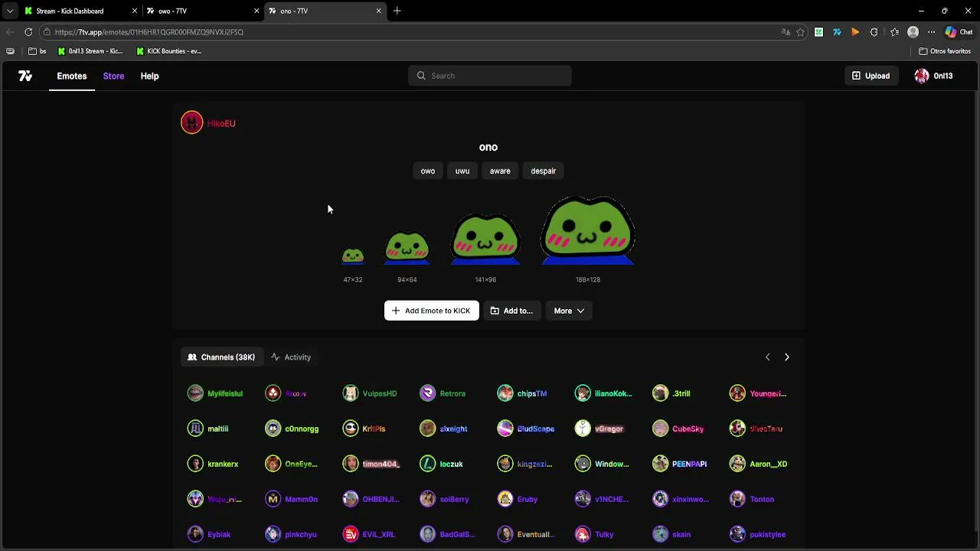Open the Upload button

(871, 76)
